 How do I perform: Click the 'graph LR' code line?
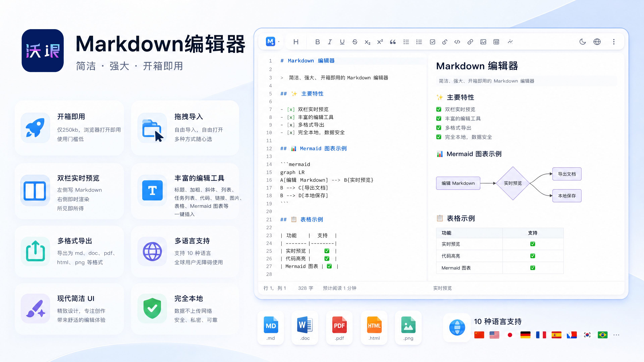[x=292, y=172]
